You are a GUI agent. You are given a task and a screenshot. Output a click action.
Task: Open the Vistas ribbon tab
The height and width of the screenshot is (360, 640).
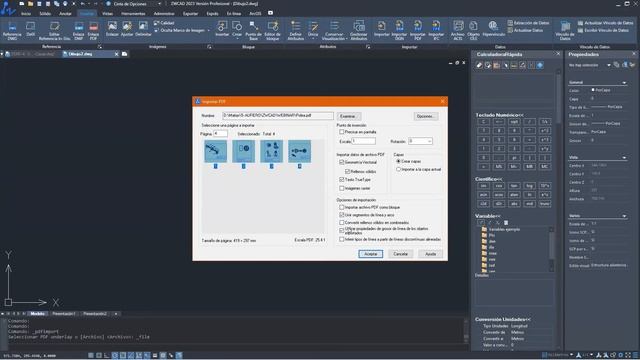tap(107, 13)
